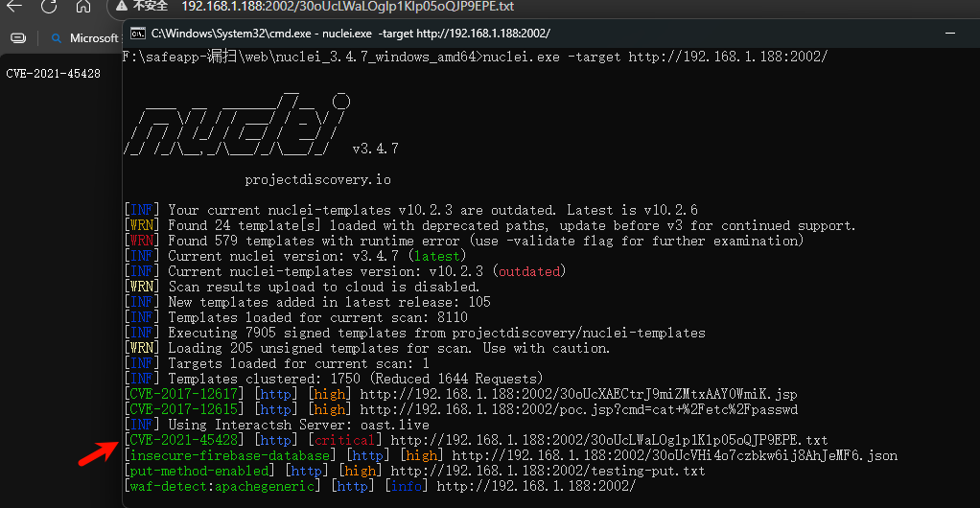Click the new templates added 105 line
This screenshot has height=508, width=980.
point(308,302)
